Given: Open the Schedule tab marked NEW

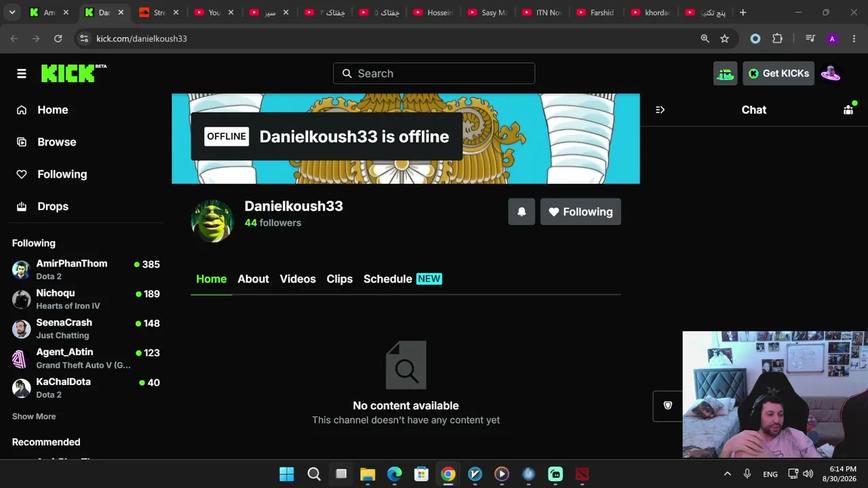Looking at the screenshot, I should click(x=403, y=279).
